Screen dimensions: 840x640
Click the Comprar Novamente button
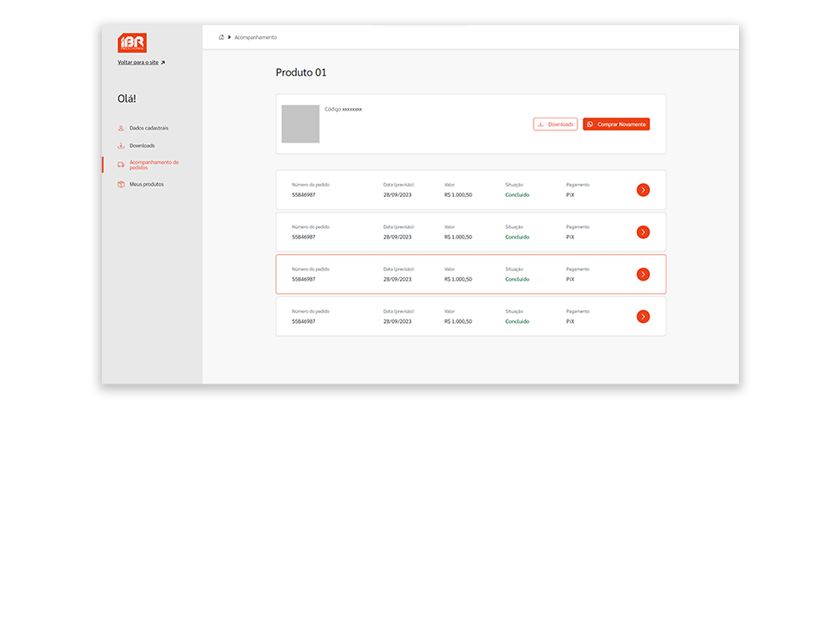click(616, 124)
